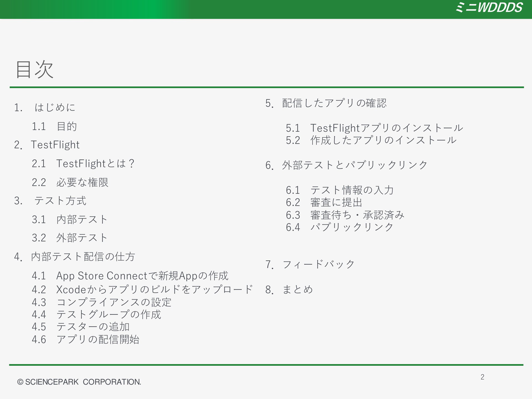Select '5.2 作成したアプリのインストール'
The width and height of the screenshot is (532, 399).
pos(371,140)
